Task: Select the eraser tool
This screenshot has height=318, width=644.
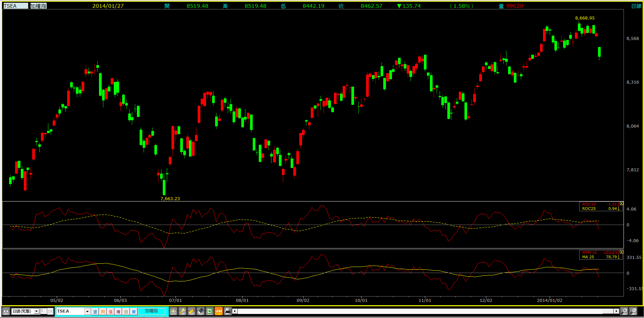Action: (200, 311)
